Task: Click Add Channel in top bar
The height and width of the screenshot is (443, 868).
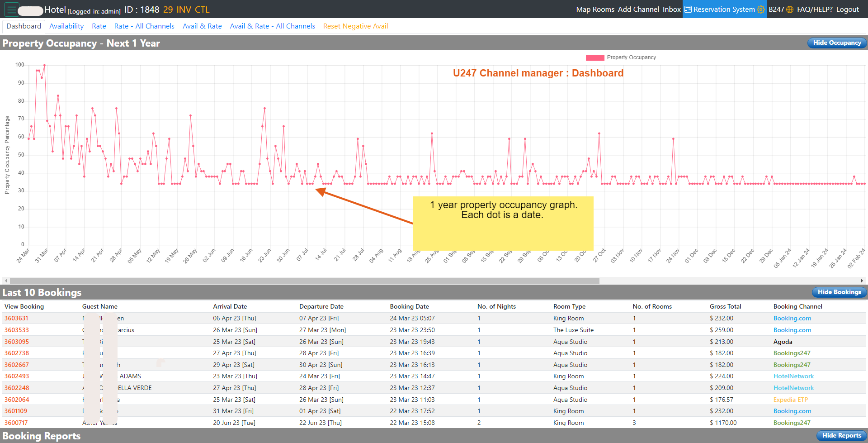Action: [x=638, y=10]
